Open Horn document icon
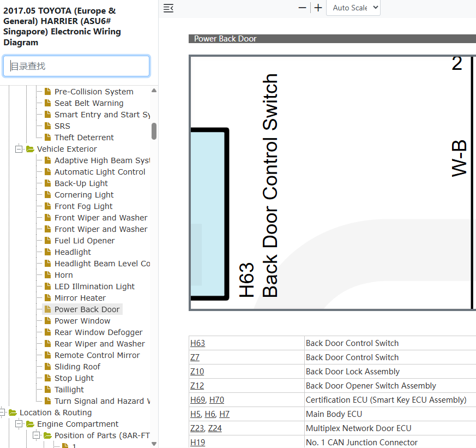The width and height of the screenshot is (476, 448). click(x=47, y=275)
